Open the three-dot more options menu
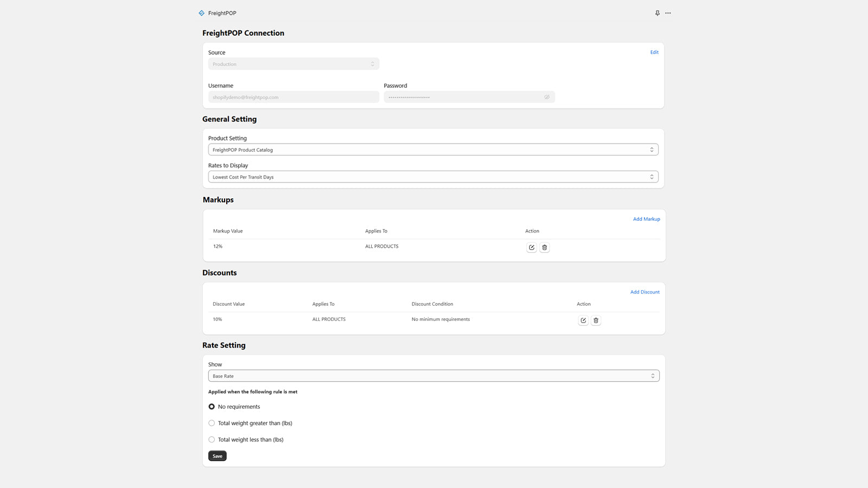The width and height of the screenshot is (868, 488). 668,13
